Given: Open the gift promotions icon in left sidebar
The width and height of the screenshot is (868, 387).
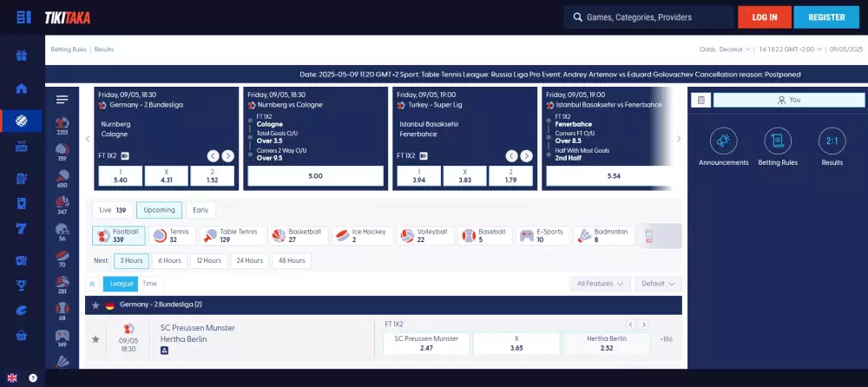Looking at the screenshot, I should coord(22,56).
